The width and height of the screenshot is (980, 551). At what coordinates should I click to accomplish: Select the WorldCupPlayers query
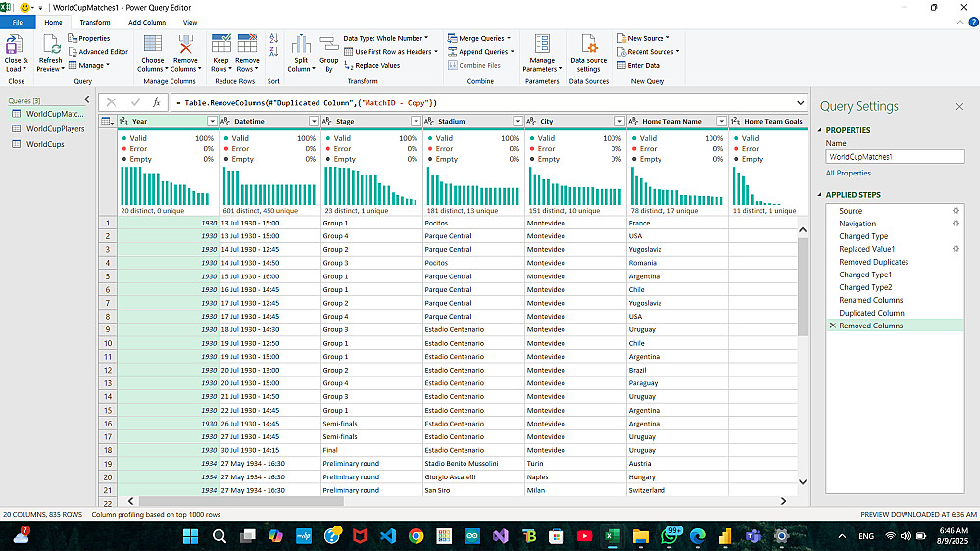point(55,128)
